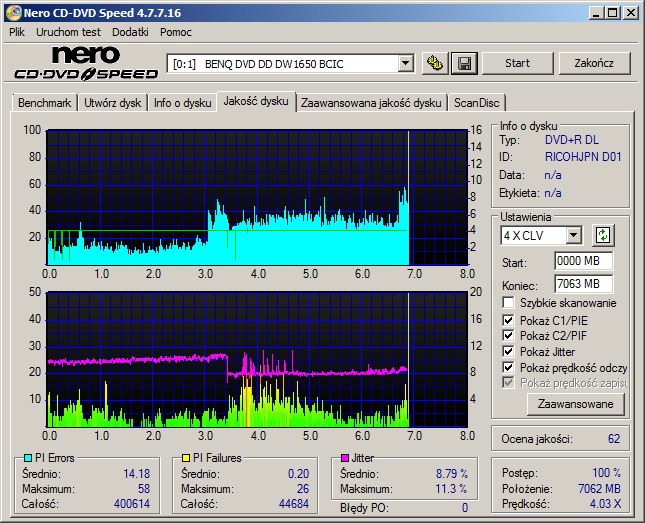Select the Jakość dysku tab
The height and width of the screenshot is (523, 645).
tap(256, 101)
